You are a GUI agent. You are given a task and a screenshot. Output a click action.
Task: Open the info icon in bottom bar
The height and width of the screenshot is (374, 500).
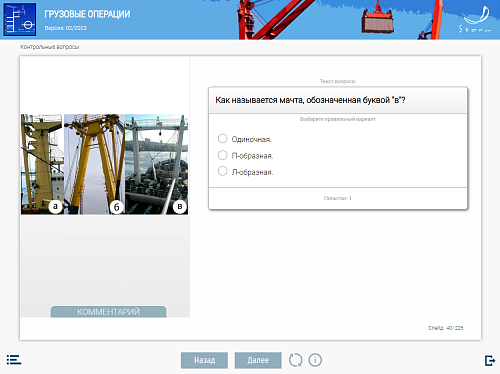[x=315, y=360]
